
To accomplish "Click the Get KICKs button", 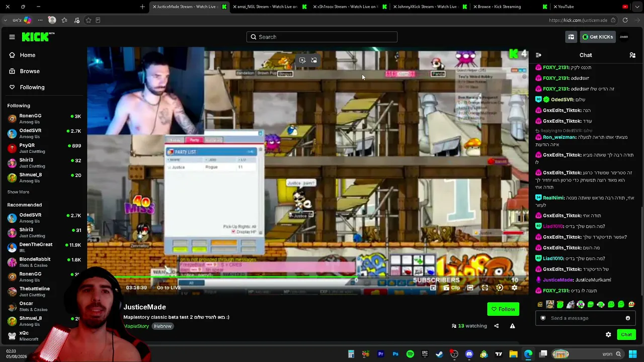I will point(598,37).
